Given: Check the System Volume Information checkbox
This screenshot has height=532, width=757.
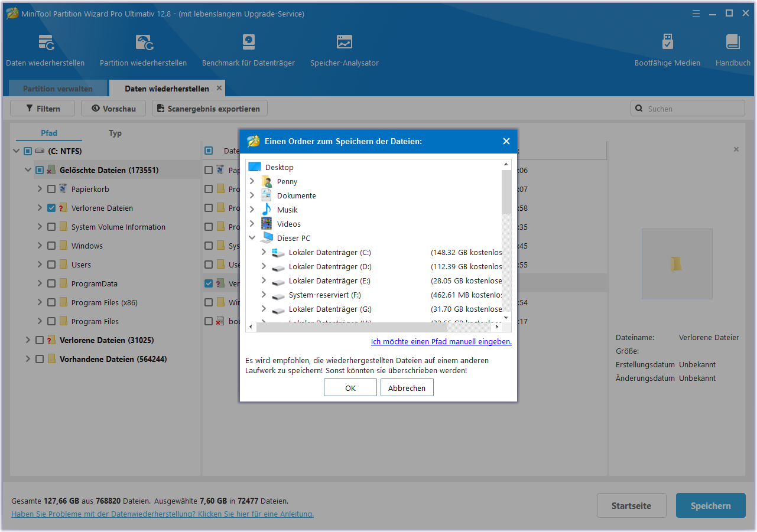Looking at the screenshot, I should [51, 227].
